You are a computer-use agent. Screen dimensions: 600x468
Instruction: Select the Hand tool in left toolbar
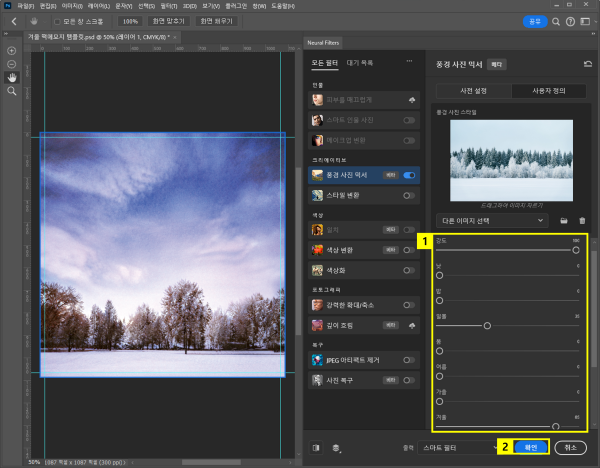pyautogui.click(x=12, y=78)
